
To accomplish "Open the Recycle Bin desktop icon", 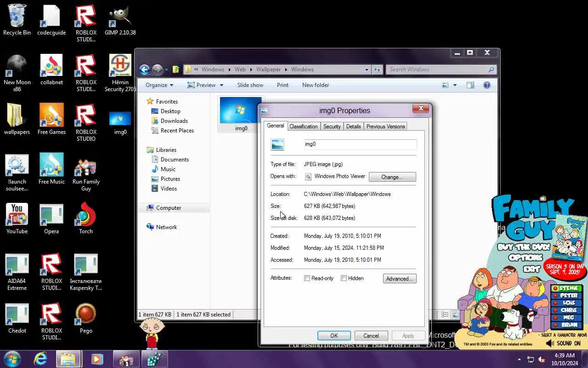I will (x=17, y=20).
